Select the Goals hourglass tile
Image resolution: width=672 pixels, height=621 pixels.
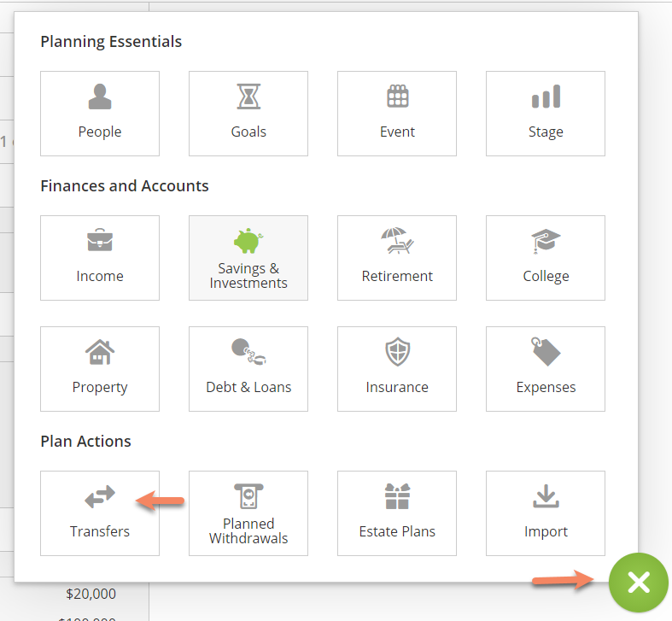pyautogui.click(x=248, y=114)
